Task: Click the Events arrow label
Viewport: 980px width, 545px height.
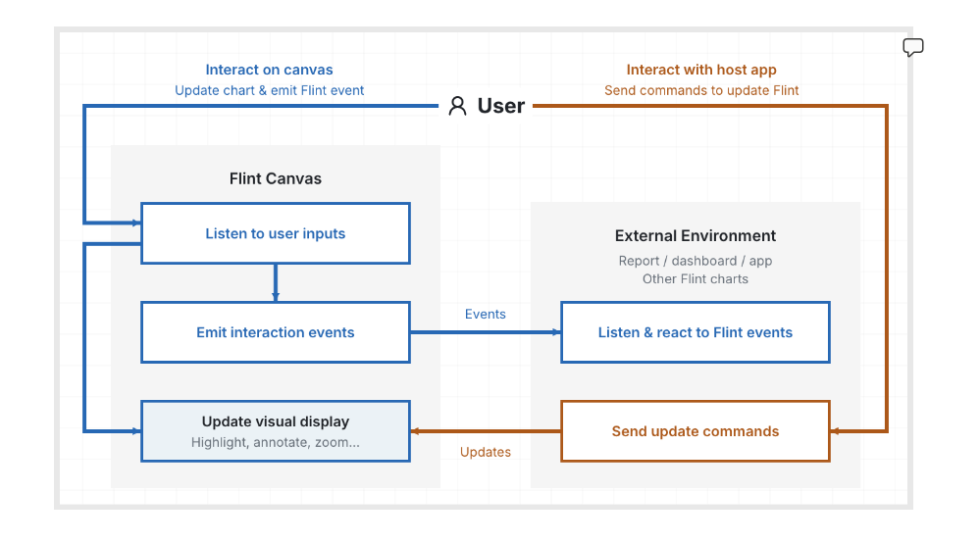Action: pyautogui.click(x=485, y=314)
